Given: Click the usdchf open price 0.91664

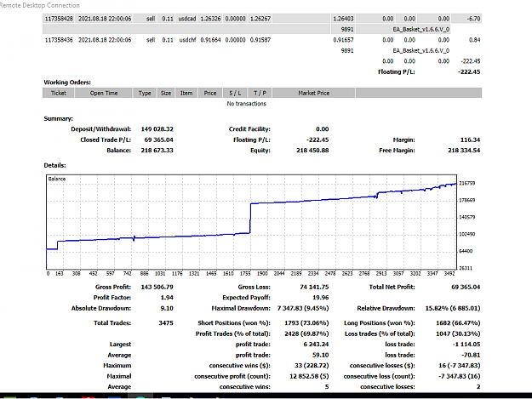Looking at the screenshot, I should click(x=210, y=40).
